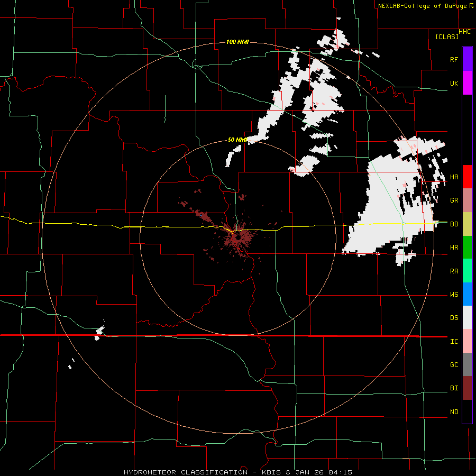Click the [CLAS] legend heading
Image resolution: width=476 pixels, height=476 pixels.
447,36
